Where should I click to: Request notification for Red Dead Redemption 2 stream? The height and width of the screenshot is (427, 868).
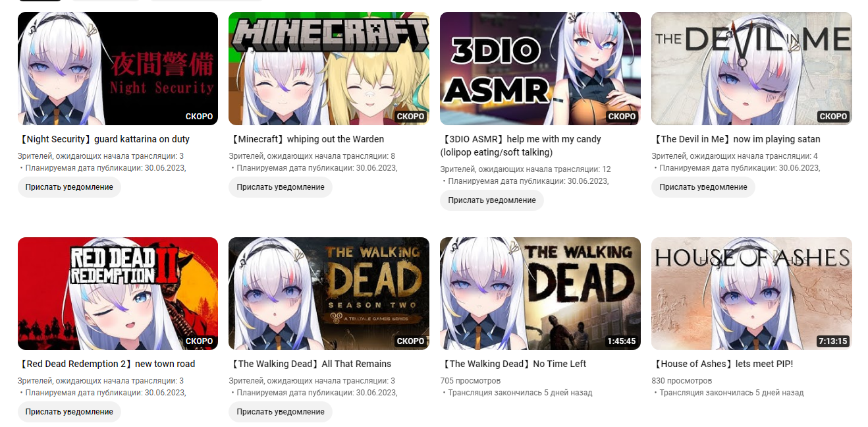tap(69, 412)
